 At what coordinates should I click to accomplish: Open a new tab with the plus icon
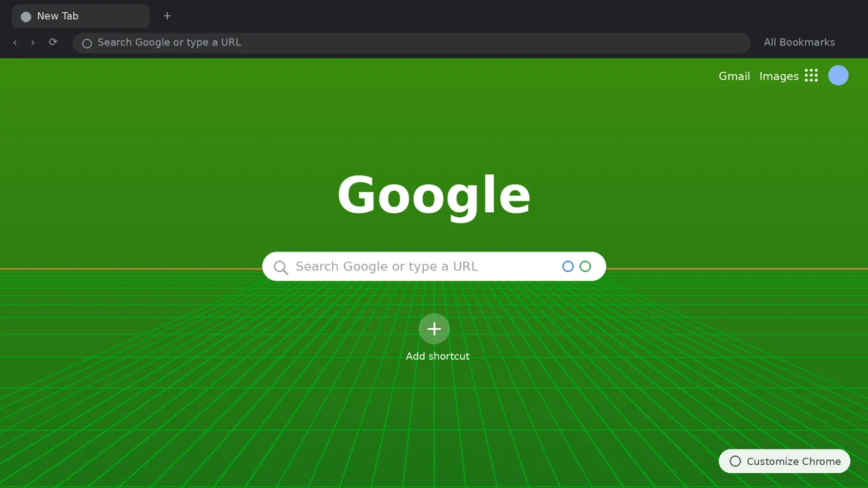tap(167, 16)
